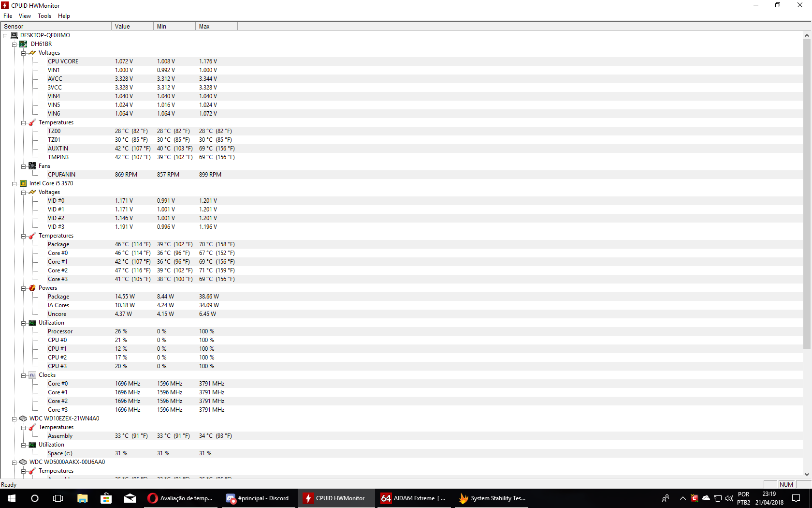Click the CPU chip icon beside Intel Core i5

pyautogui.click(x=23, y=183)
